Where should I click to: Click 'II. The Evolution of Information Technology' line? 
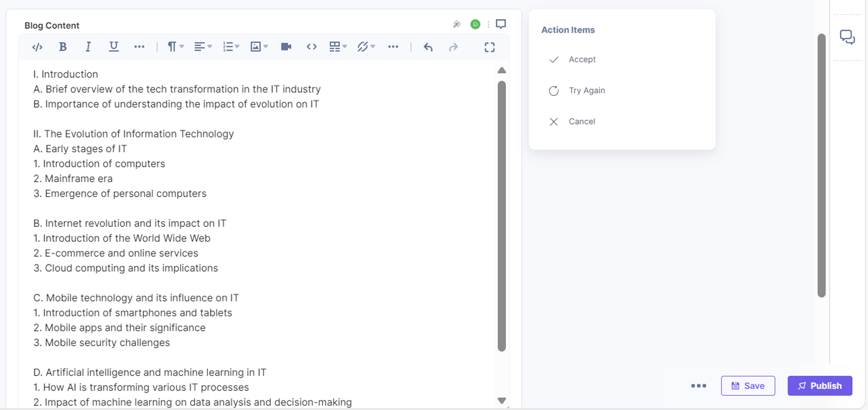point(133,134)
